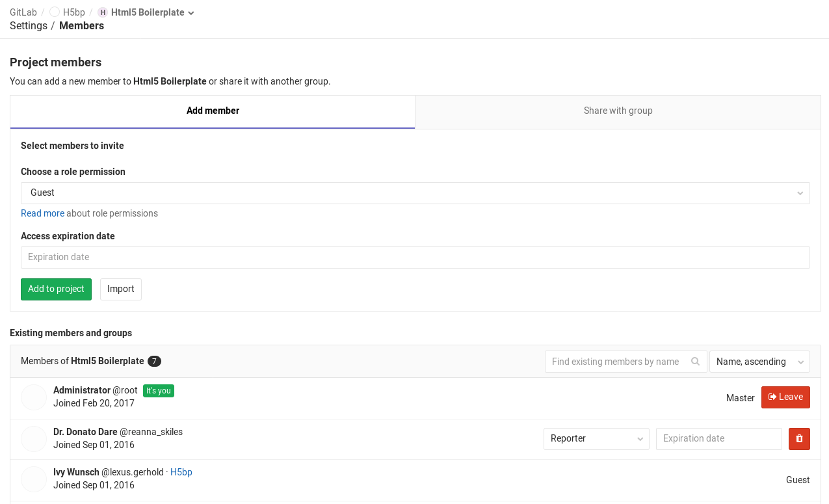Click the H5bp group avatar in breadcrumb

click(x=55, y=12)
